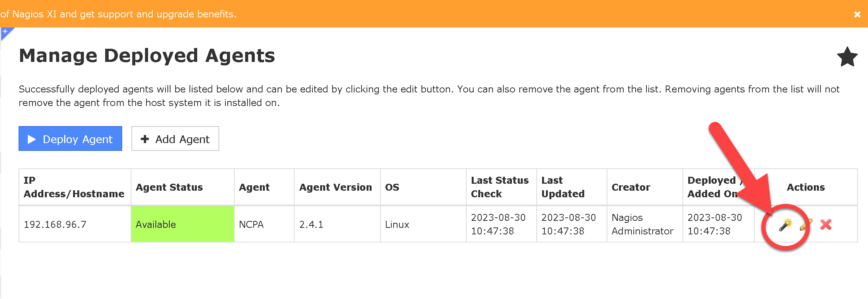Viewport: 868px width, 299px height.
Task: Click the blue plus corner icon
Action: pos(5,32)
